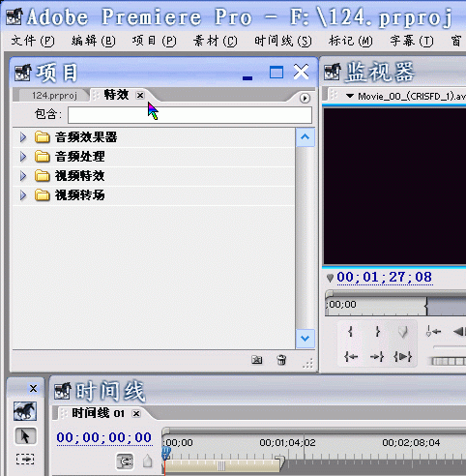Click the monitor jog wheel control
466x476 pixels.
pyautogui.click(x=448, y=361)
